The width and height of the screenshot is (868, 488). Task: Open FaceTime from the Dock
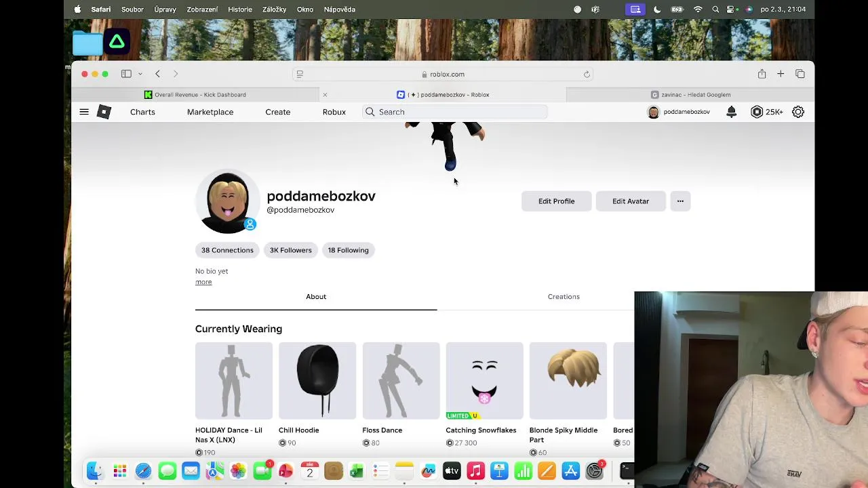(x=262, y=470)
